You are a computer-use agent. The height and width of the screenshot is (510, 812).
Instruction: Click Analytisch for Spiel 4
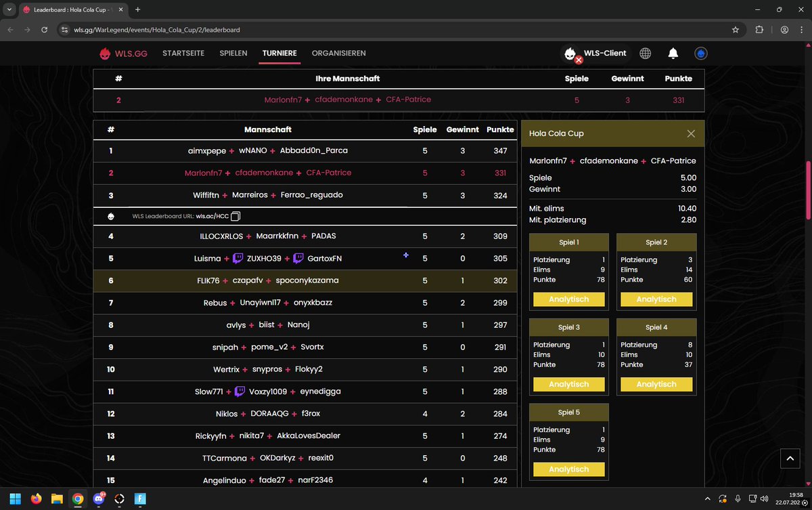pos(656,384)
